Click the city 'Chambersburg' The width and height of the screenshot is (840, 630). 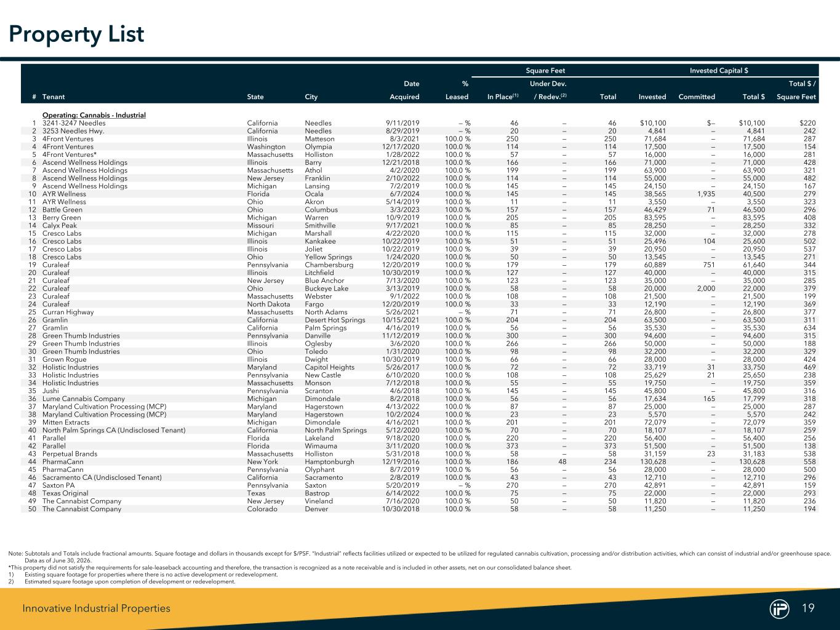point(329,265)
